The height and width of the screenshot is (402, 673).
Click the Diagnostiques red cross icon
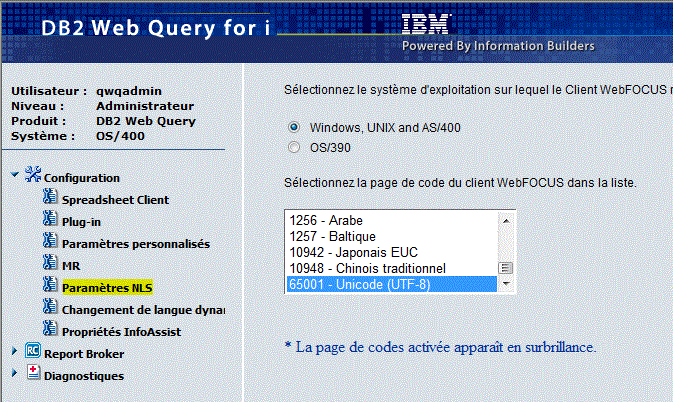[x=33, y=372]
